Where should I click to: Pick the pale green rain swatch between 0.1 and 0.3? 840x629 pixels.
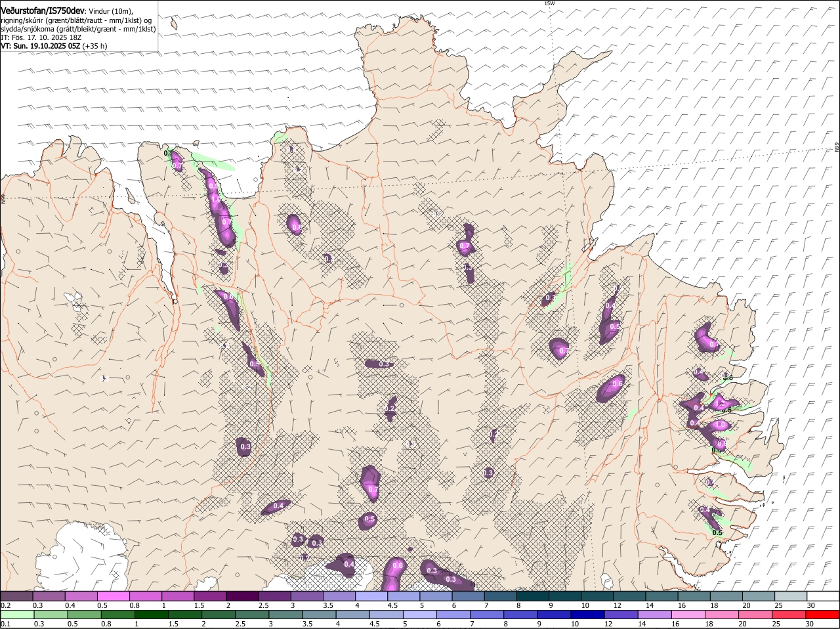18,615
